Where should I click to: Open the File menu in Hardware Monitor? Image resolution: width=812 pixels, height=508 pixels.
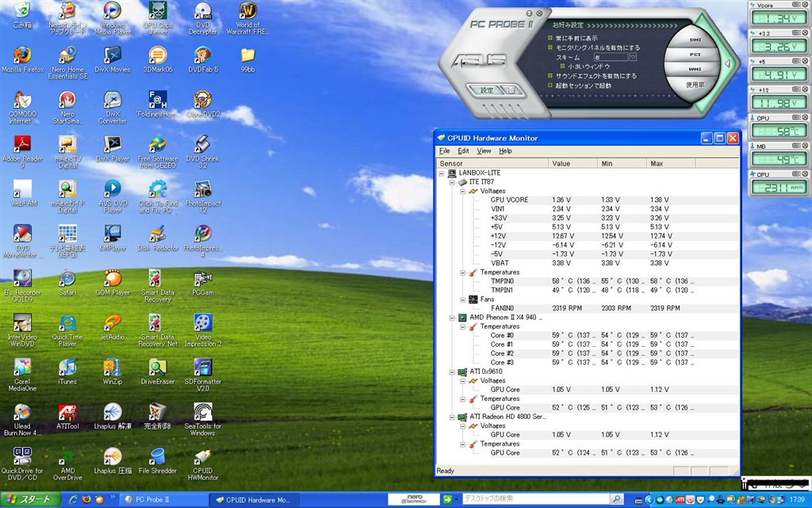(444, 151)
